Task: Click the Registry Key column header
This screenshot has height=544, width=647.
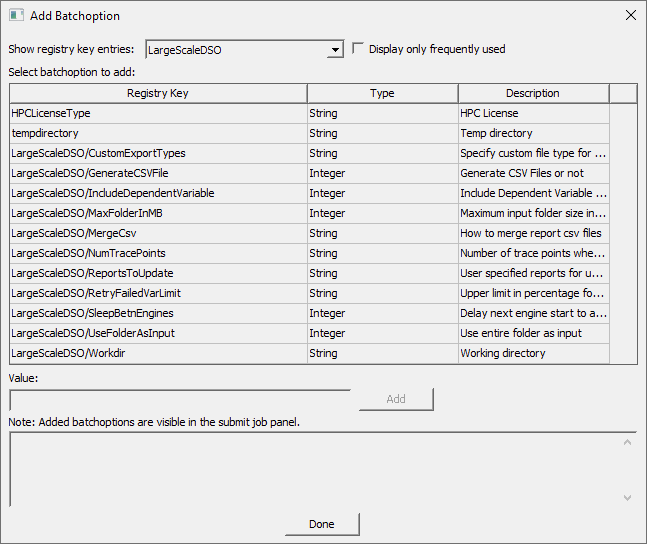Action: pos(158,93)
